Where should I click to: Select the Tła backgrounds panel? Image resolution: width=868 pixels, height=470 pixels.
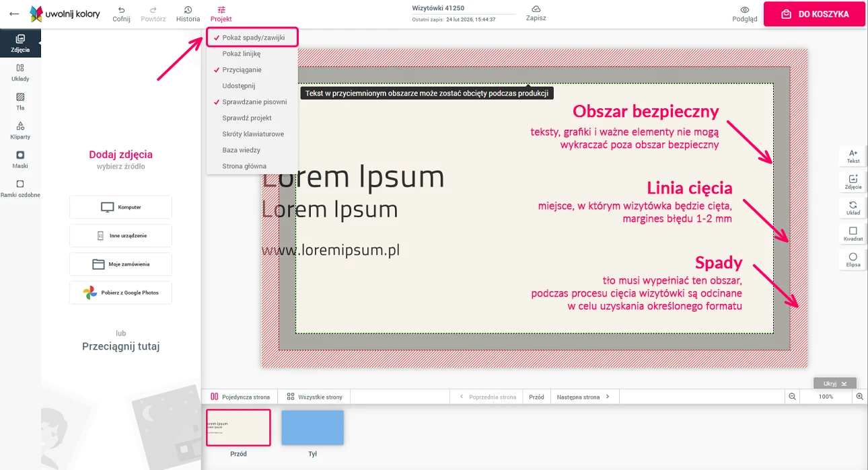(x=20, y=101)
